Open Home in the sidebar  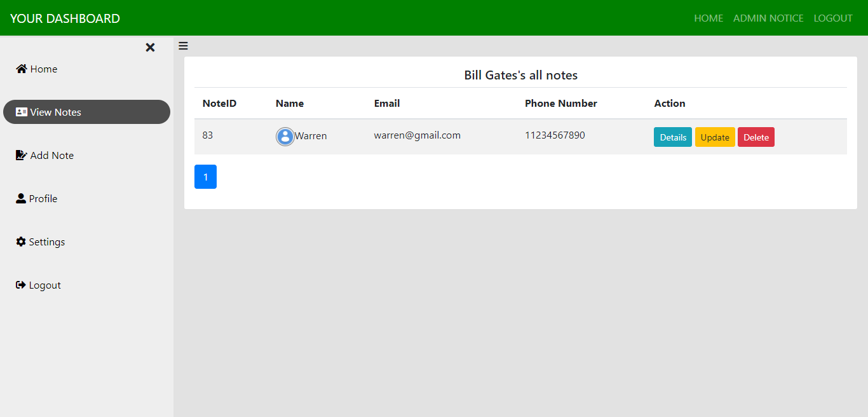point(86,69)
